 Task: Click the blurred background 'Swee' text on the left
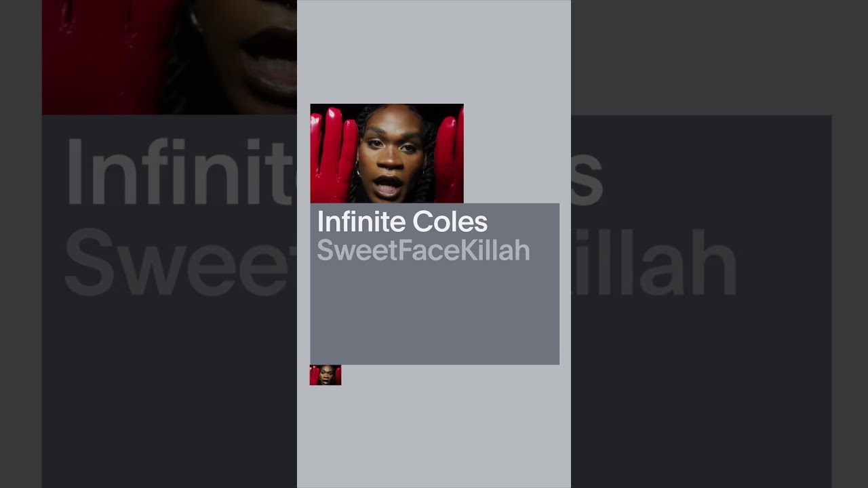click(180, 263)
